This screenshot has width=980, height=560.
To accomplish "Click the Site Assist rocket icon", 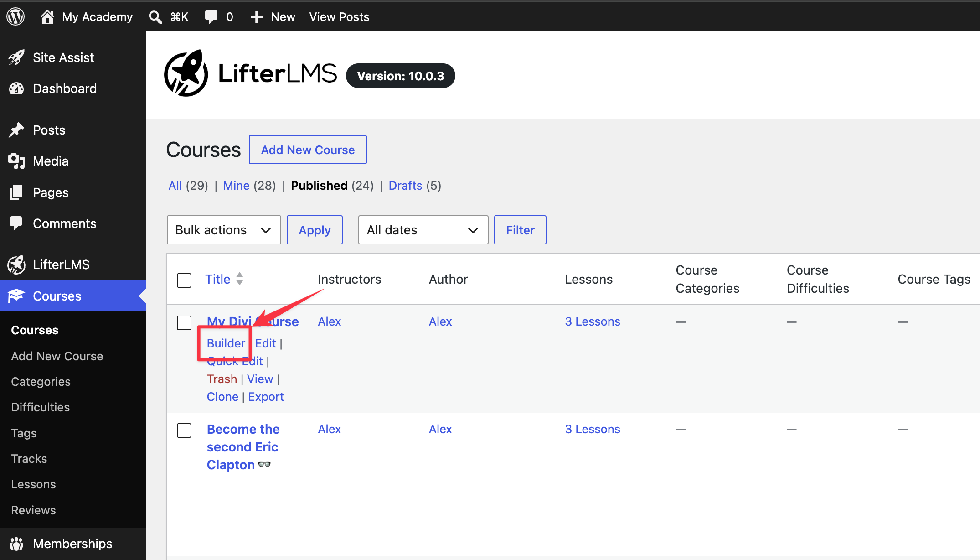I will 16,57.
